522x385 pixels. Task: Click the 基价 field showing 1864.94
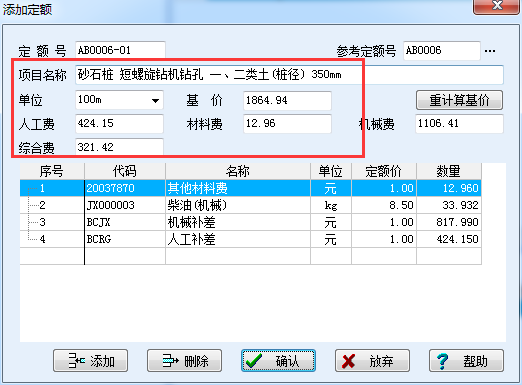point(287,100)
